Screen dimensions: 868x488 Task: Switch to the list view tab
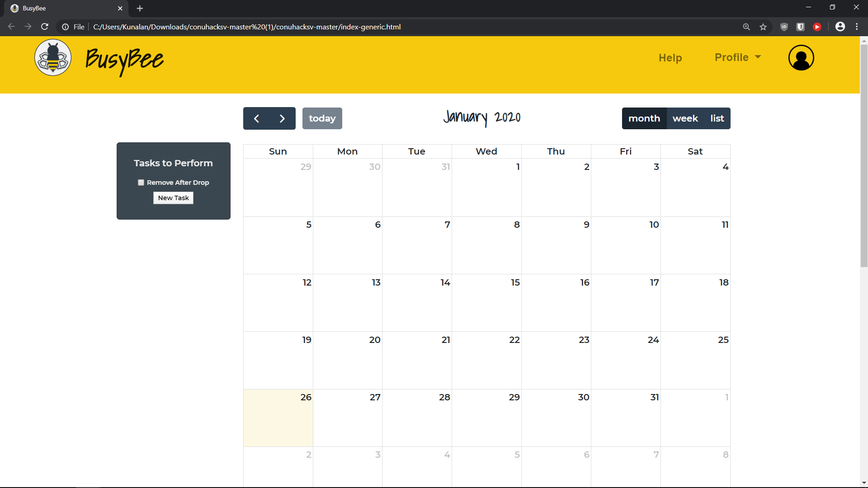[717, 118]
